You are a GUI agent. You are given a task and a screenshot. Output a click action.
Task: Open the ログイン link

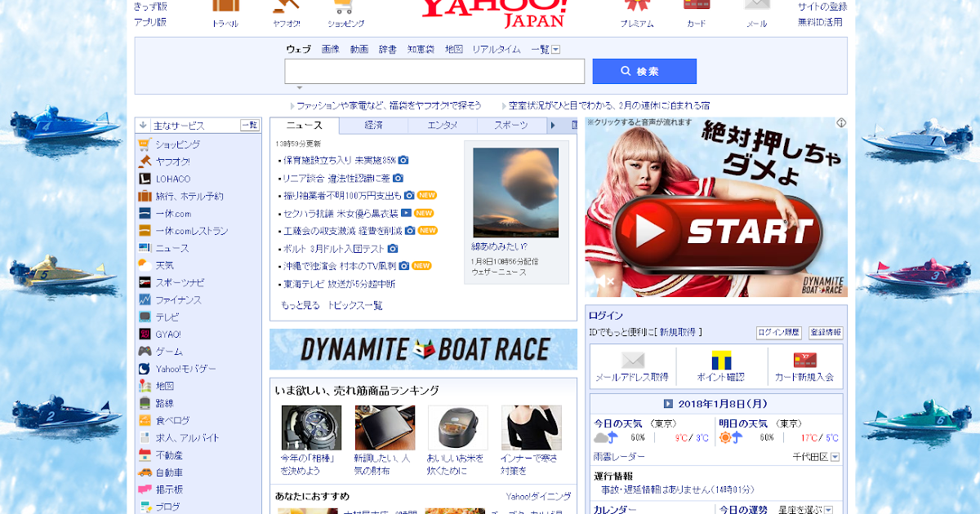[605, 316]
